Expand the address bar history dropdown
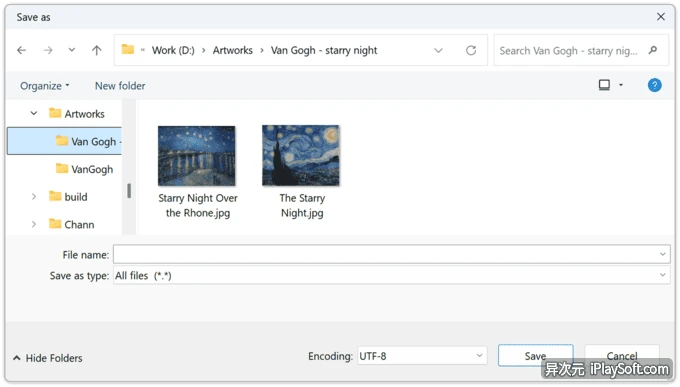The width and height of the screenshot is (680, 387). (438, 50)
